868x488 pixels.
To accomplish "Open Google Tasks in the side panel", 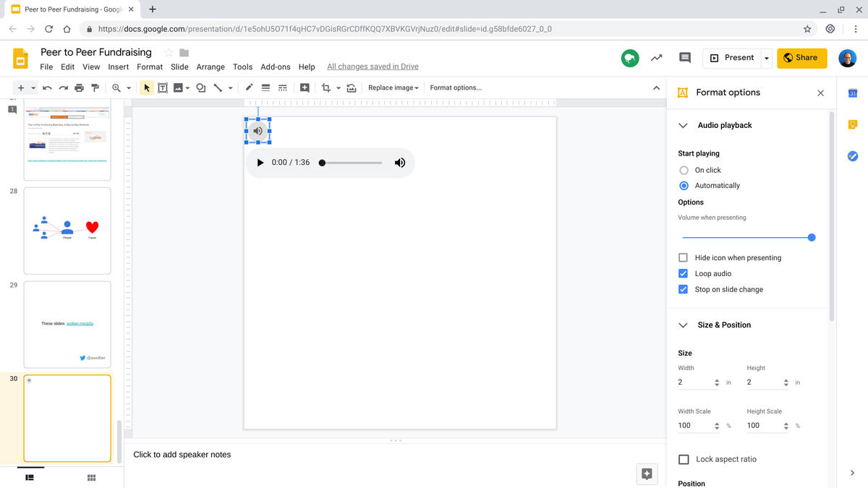I will (852, 156).
